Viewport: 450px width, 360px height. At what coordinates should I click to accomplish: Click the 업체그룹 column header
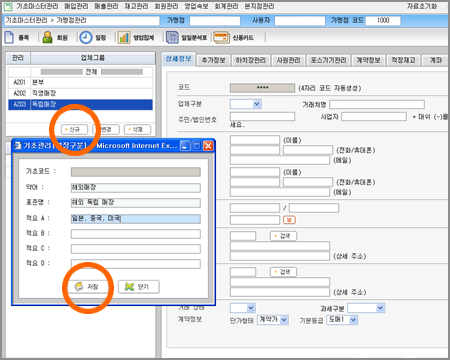pyautogui.click(x=93, y=58)
